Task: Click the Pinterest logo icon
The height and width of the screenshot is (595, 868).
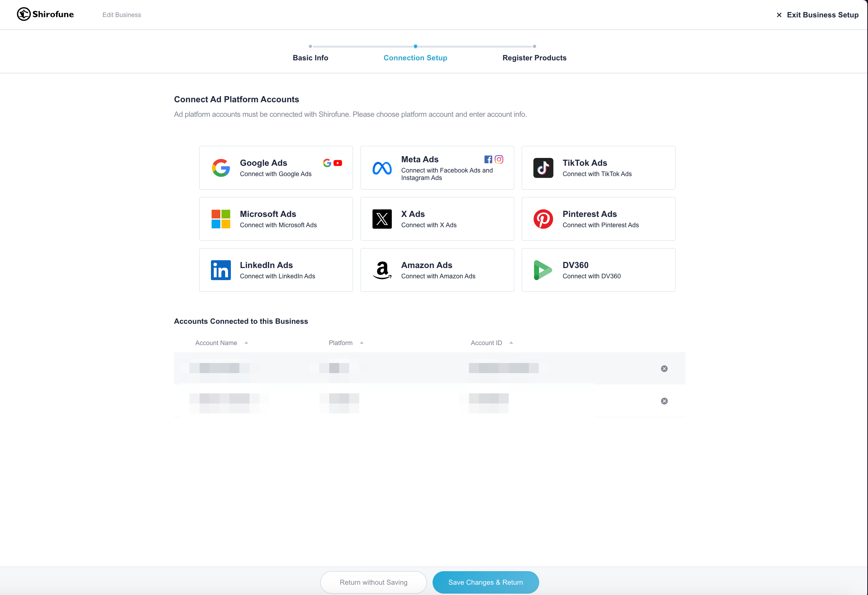Action: click(x=543, y=219)
